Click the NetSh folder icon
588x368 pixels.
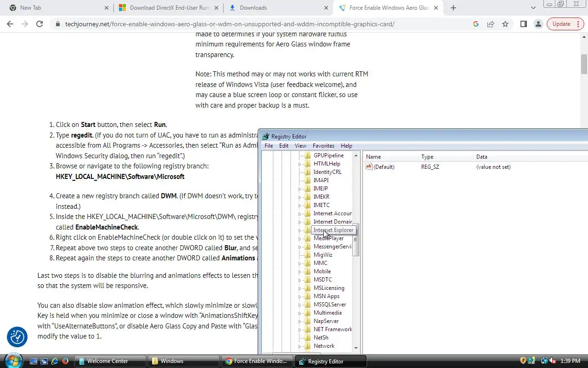[x=308, y=338]
